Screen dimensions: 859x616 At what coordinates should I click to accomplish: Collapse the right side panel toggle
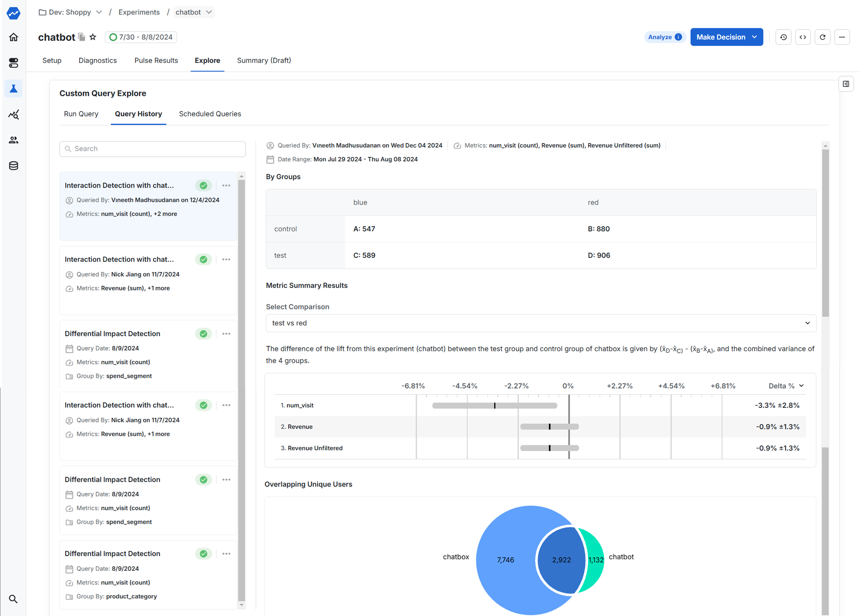[846, 84]
